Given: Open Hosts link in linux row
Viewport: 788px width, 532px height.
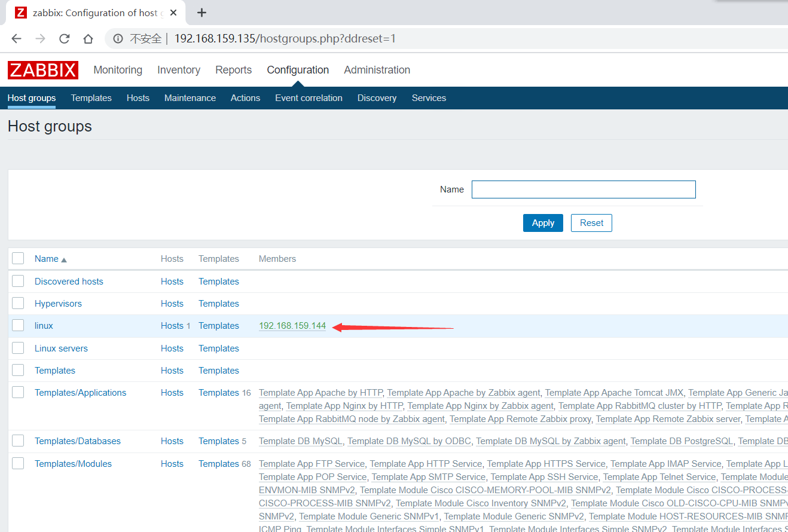Looking at the screenshot, I should (x=172, y=326).
